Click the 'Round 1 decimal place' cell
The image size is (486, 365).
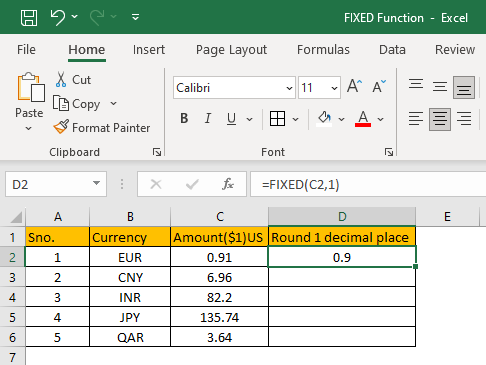click(x=342, y=237)
